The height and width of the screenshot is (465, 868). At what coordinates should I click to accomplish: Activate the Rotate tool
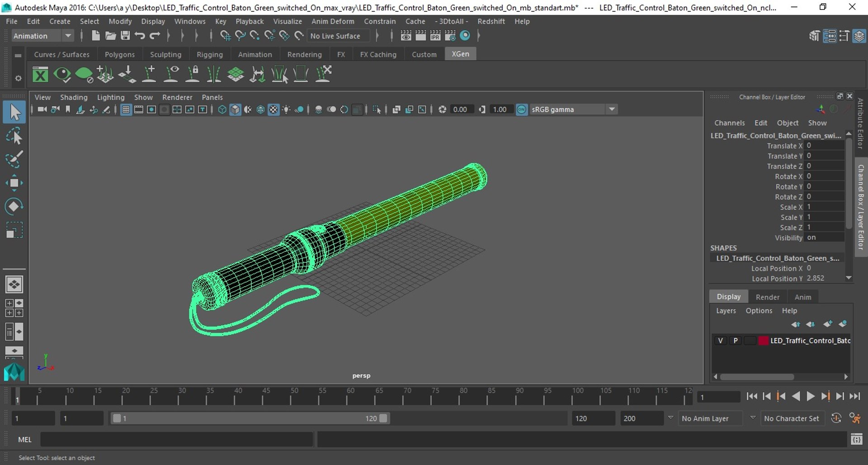pos(14,206)
